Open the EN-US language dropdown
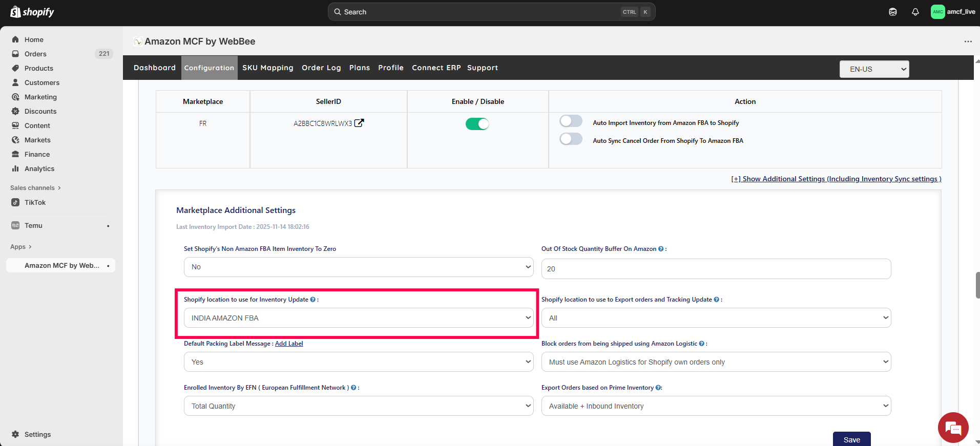This screenshot has width=980, height=446. [x=874, y=69]
